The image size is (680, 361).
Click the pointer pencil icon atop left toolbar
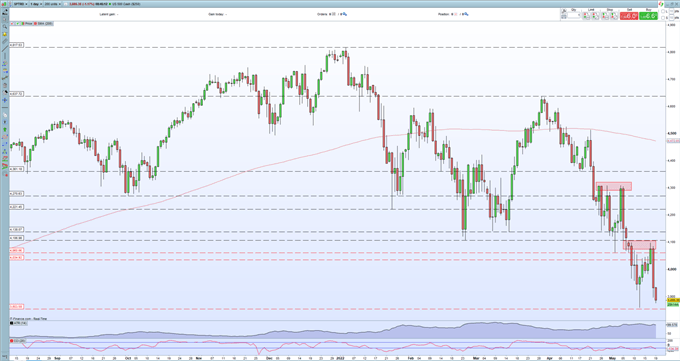coord(5,12)
